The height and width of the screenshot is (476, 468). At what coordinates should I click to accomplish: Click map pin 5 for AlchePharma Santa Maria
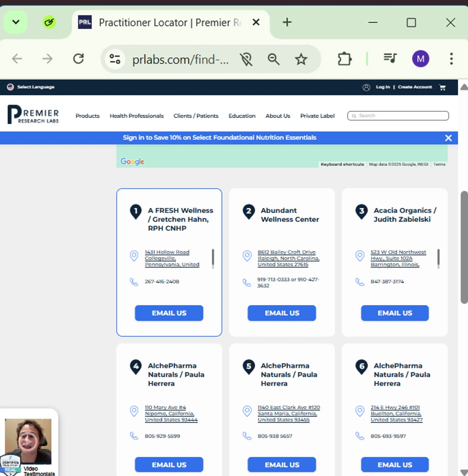(249, 367)
